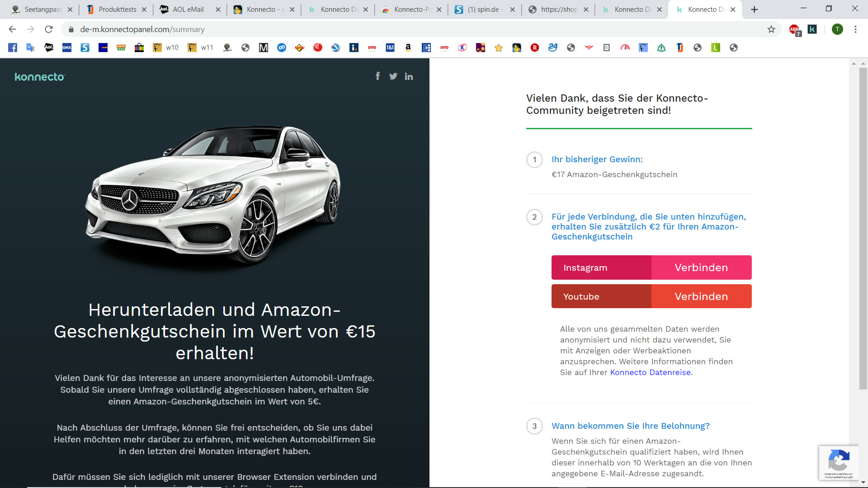Viewport: 868px width, 488px height.
Task: Click the Youtube label
Action: [581, 296]
